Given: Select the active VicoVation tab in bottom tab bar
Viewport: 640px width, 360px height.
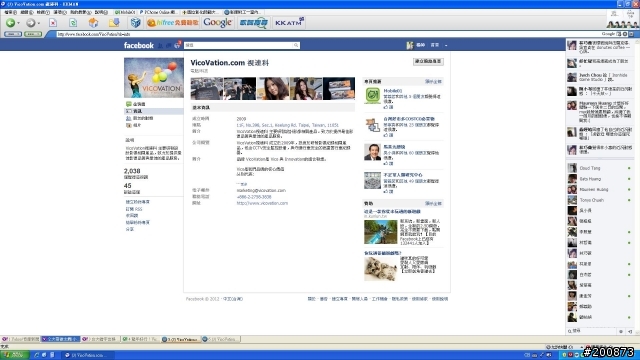Looking at the screenshot, I should click(180, 339).
